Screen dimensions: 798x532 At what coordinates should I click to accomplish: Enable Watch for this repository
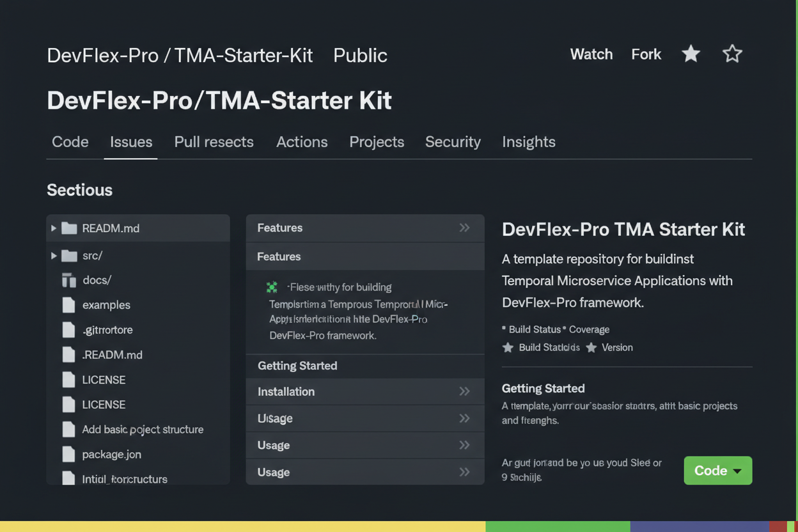pyautogui.click(x=591, y=54)
